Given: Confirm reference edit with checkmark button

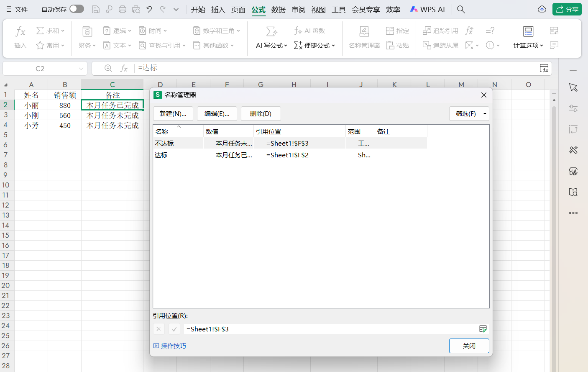Looking at the screenshot, I should (x=174, y=329).
